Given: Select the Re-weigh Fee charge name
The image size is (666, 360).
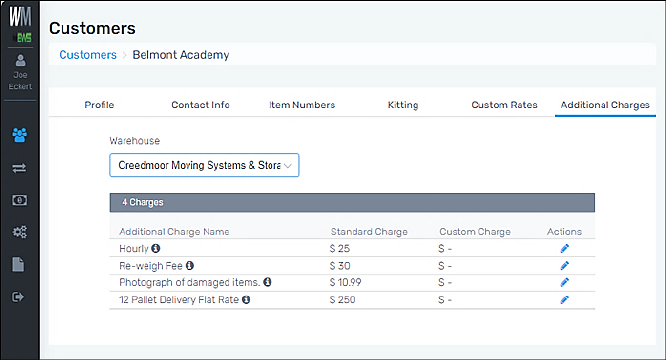Looking at the screenshot, I should [x=151, y=266].
